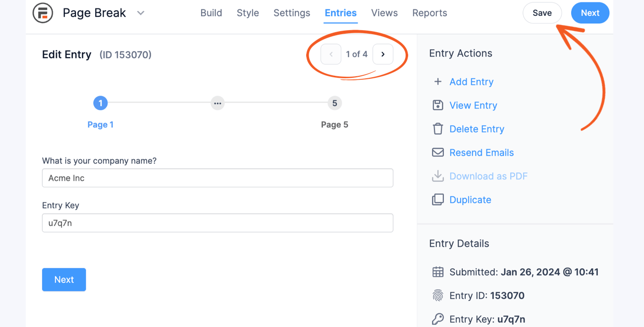Click the Save button
Screen dimensions: 644x327
point(542,13)
